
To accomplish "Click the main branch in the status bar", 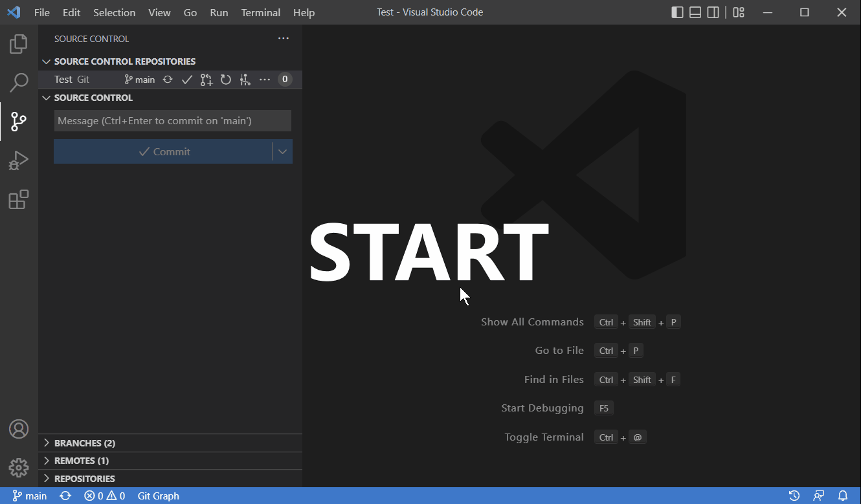I will coord(30,496).
